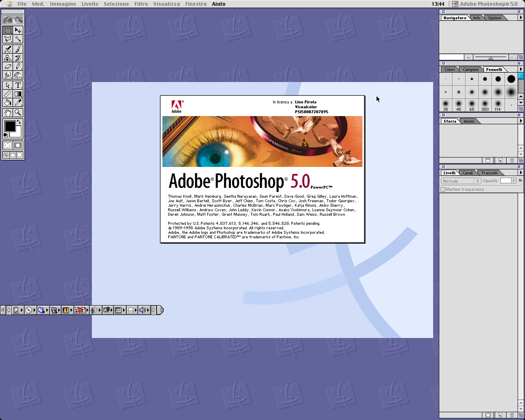525x420 pixels.
Task: Select the History Brush tool
Action: (18, 58)
